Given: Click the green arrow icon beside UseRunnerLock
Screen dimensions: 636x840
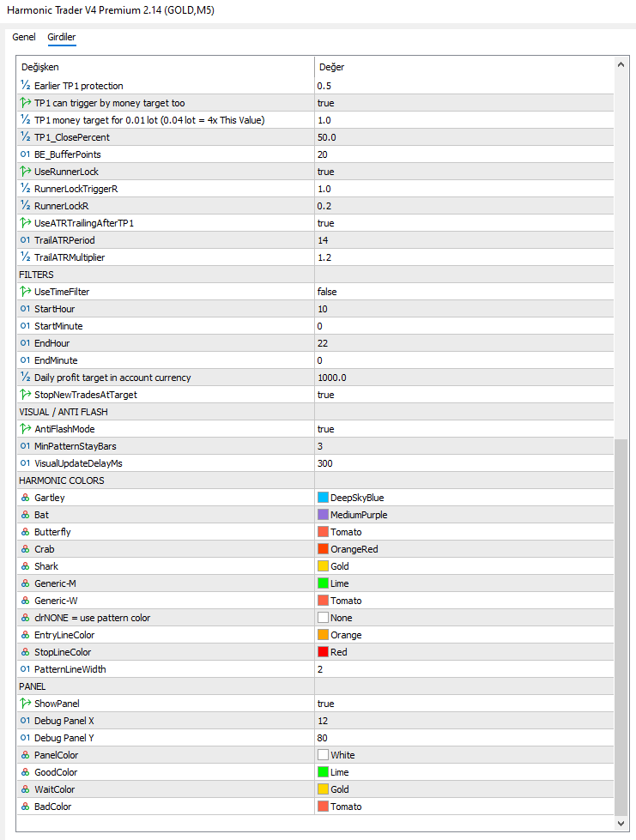Looking at the screenshot, I should (25, 172).
